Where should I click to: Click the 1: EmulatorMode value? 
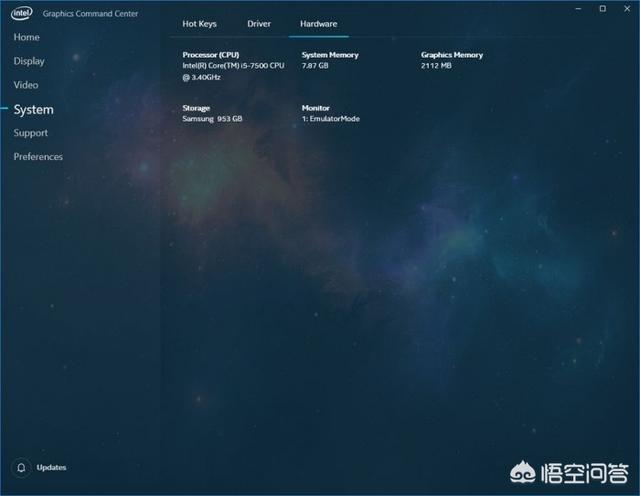click(x=331, y=119)
